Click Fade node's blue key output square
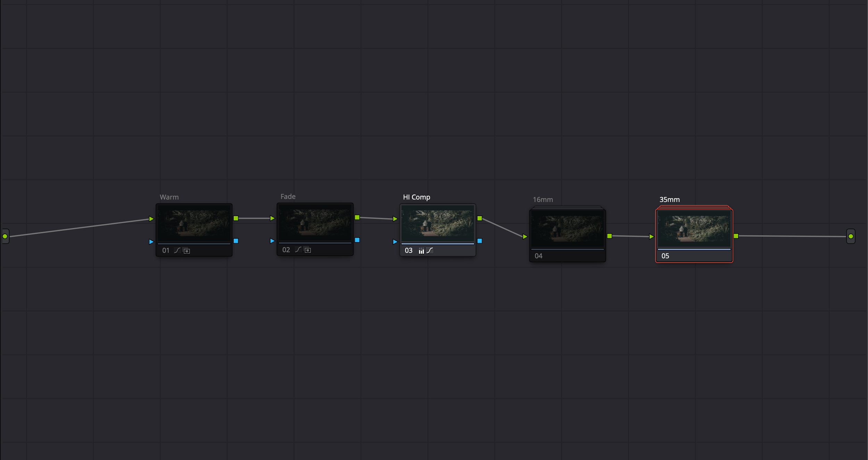Viewport: 868px width, 460px height. pyautogui.click(x=357, y=240)
